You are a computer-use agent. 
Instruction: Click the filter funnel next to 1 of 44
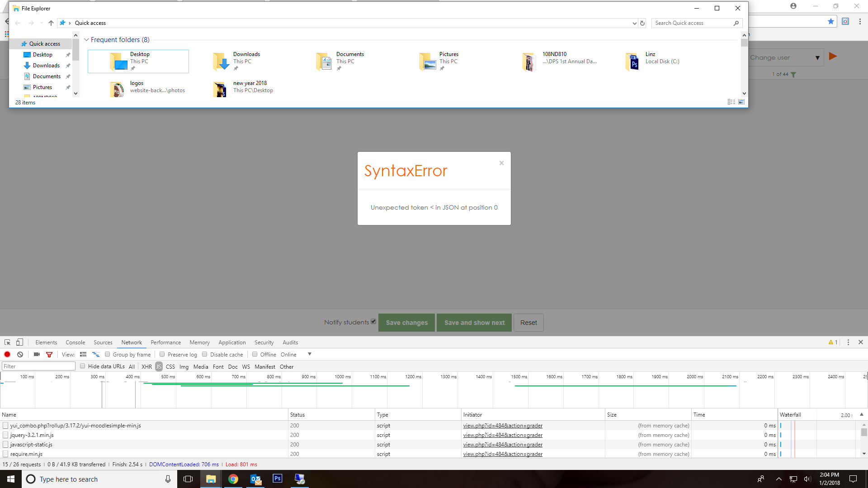coord(793,75)
